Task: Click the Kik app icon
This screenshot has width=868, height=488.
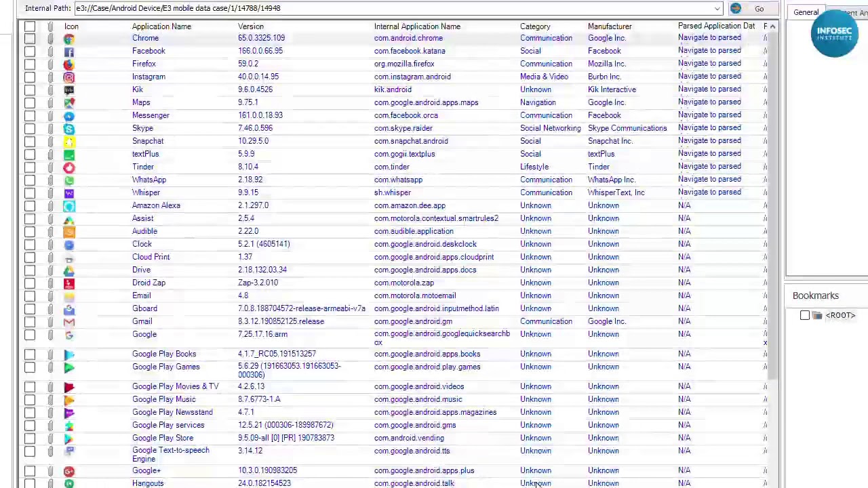Action: pos(68,90)
